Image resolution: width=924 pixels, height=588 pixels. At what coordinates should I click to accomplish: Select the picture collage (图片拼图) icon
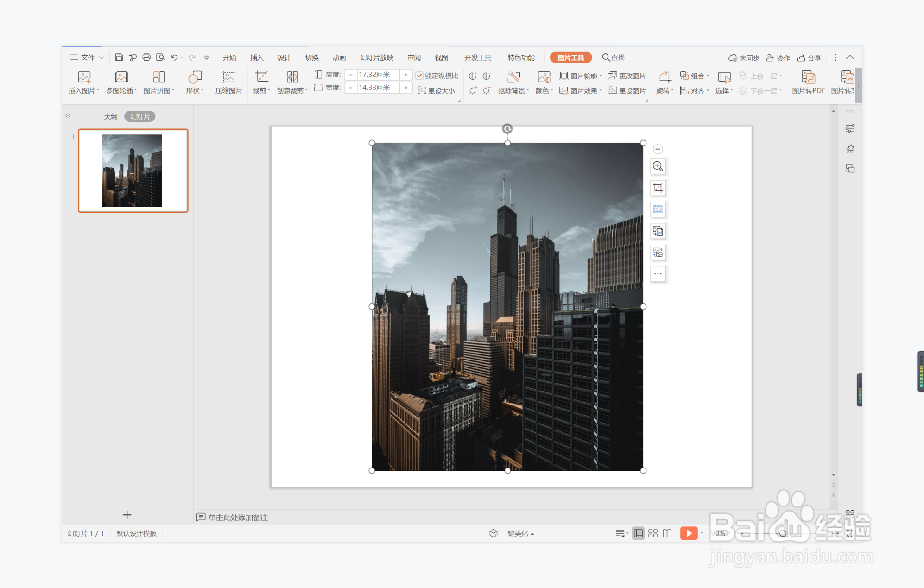(x=159, y=77)
